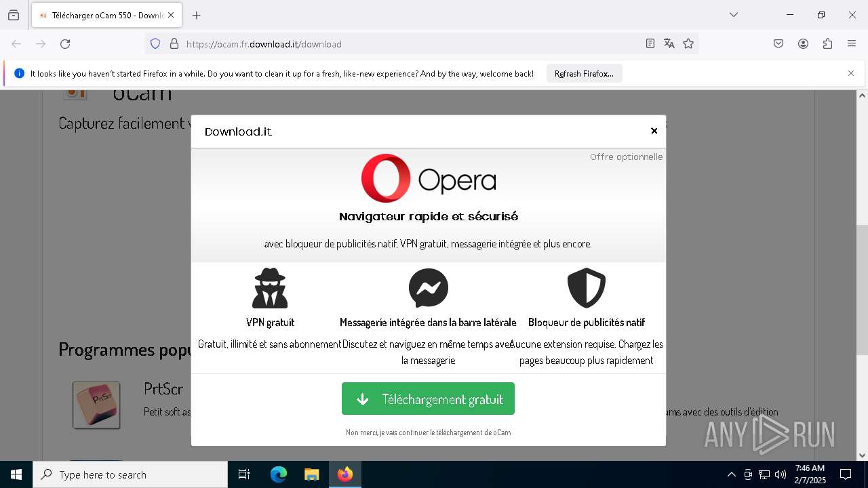Click 'Messagerie intégrée dans la barre latérale' heading
The image size is (868, 488).
[428, 322]
